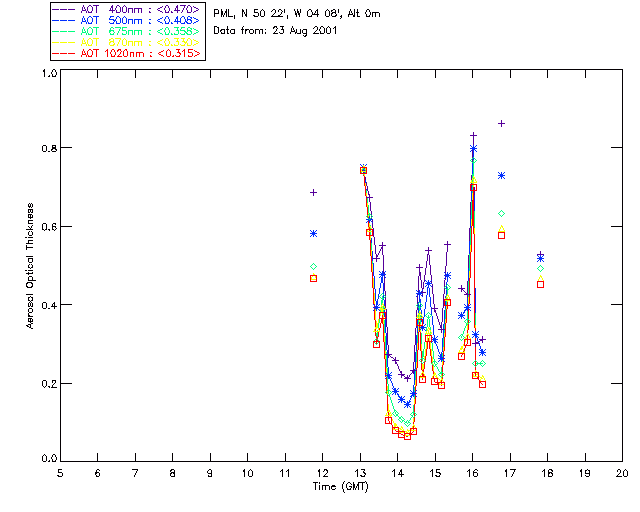
Task: Click the 'Data from: 23 Aug 2001' text
Action: click(x=275, y=31)
